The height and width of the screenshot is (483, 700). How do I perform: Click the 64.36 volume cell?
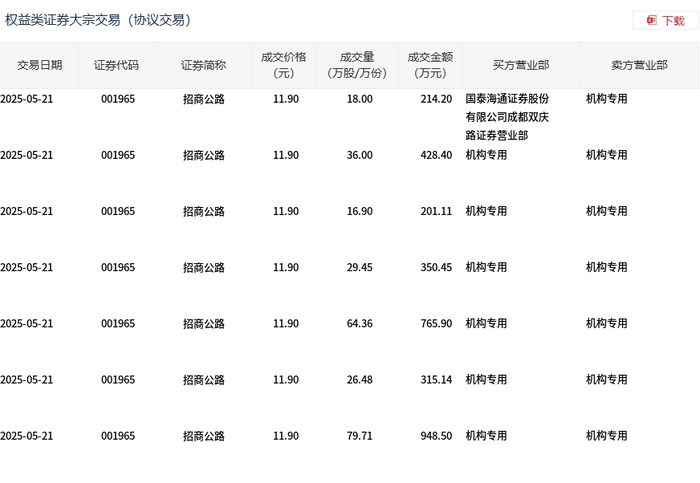click(x=359, y=324)
